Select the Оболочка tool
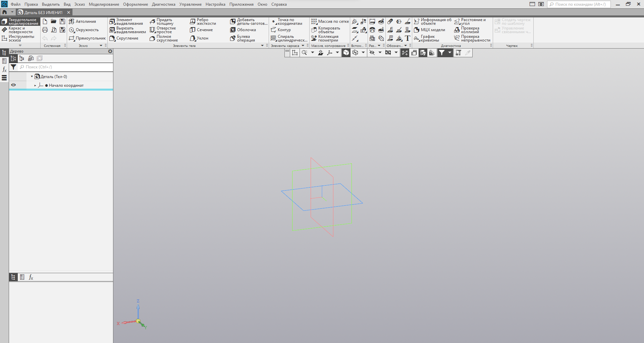Image resolution: width=644 pixels, height=343 pixels. point(243,30)
